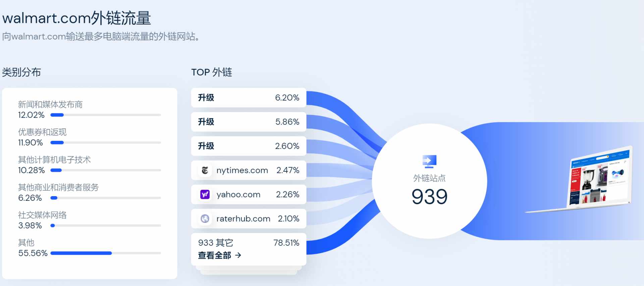
Task: Click the 其他商业和消费者服务 progress bar
Action: tap(106, 198)
